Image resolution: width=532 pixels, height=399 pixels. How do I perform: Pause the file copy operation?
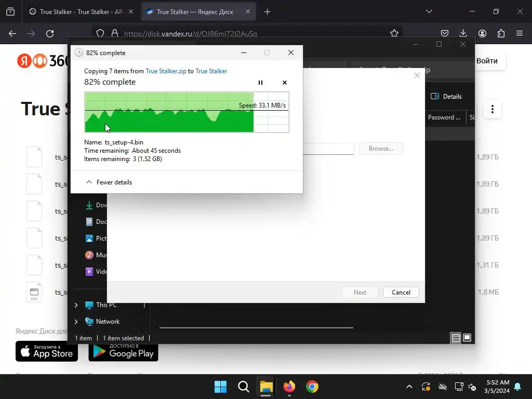260,83
